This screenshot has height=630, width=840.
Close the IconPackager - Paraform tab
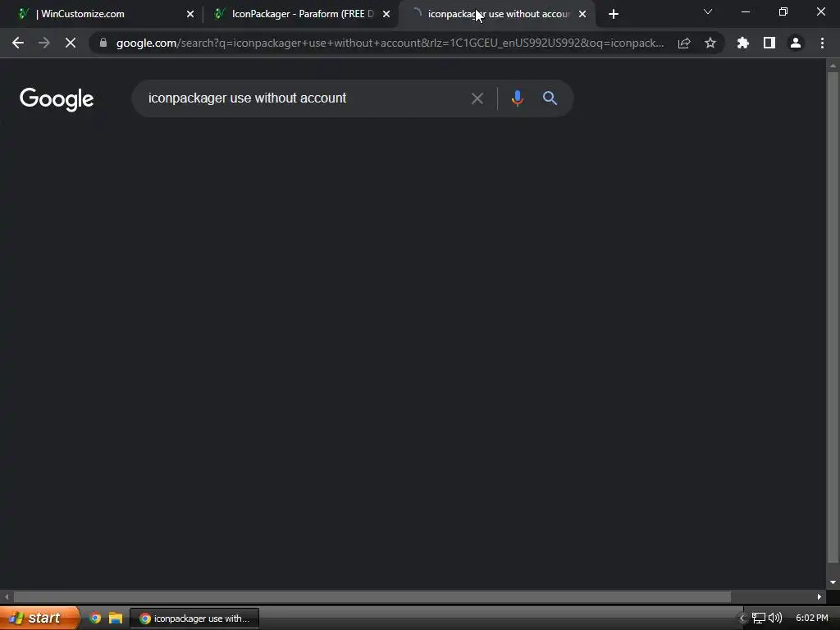coord(386,14)
